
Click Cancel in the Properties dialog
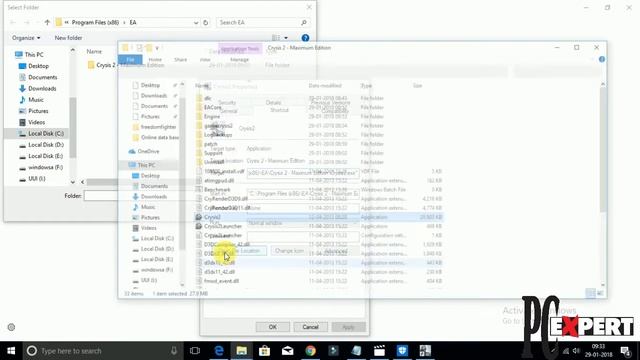click(x=310, y=327)
